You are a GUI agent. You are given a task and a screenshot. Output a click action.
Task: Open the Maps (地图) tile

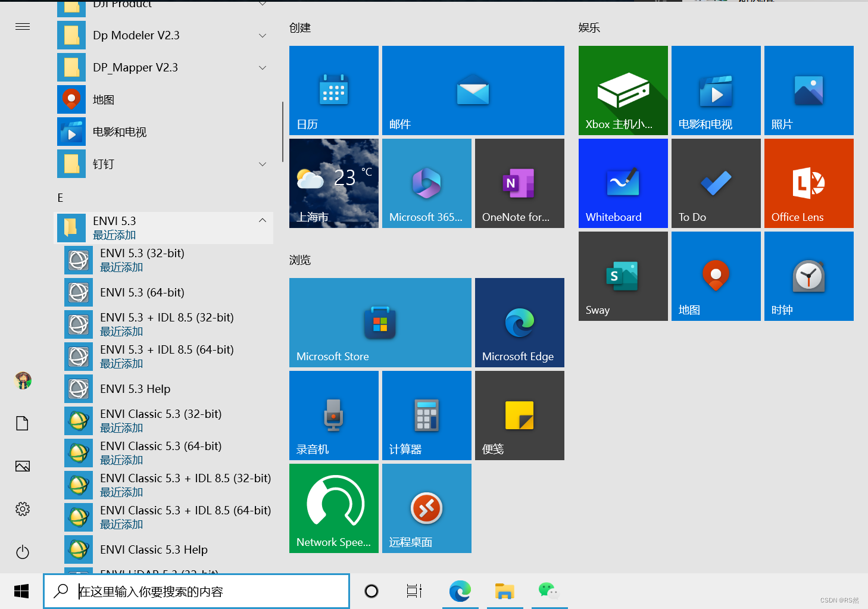(716, 276)
